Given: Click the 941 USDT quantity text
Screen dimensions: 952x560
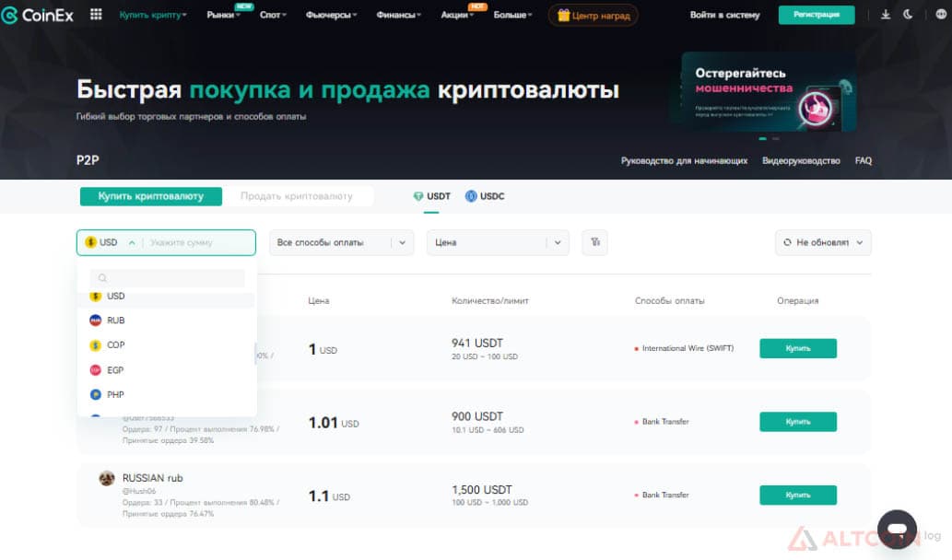Looking at the screenshot, I should pyautogui.click(x=477, y=344).
